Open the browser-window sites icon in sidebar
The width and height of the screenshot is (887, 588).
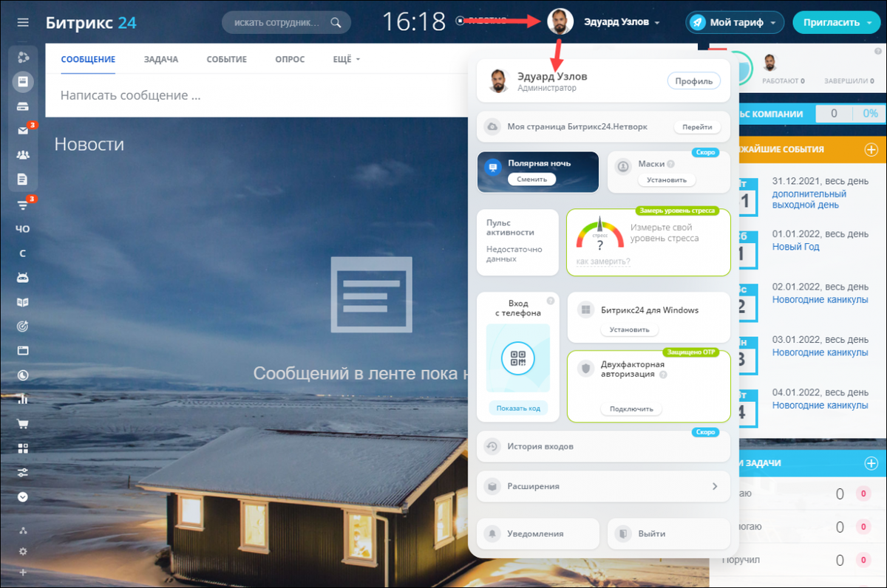click(23, 350)
